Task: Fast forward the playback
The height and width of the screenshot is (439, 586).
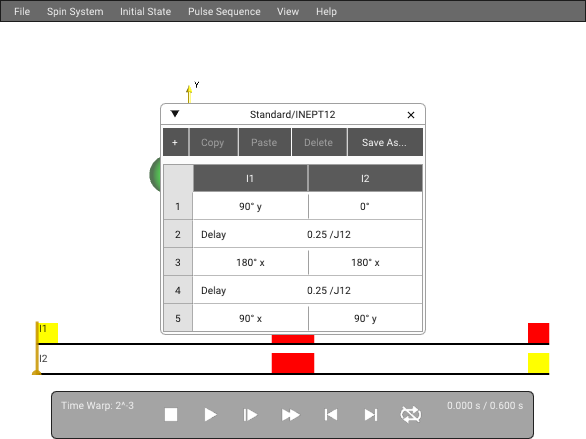Action: (290, 415)
